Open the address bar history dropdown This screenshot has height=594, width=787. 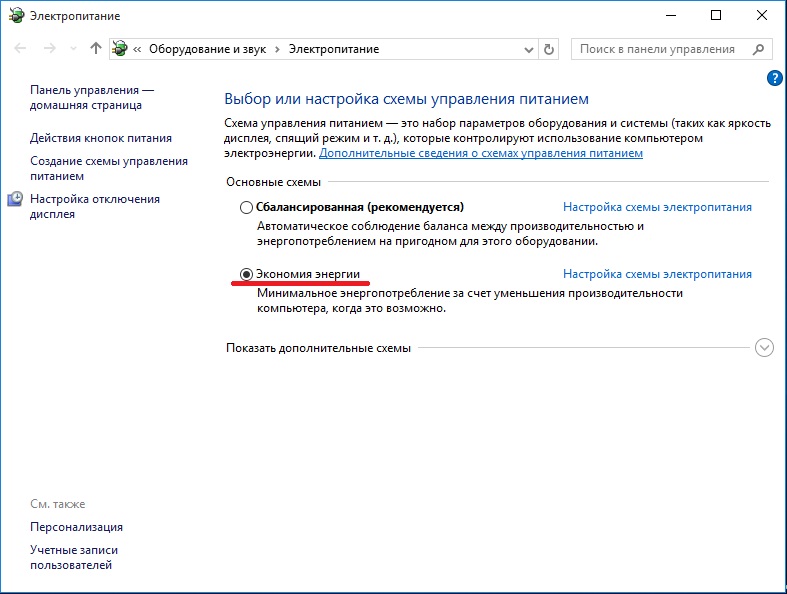click(529, 49)
